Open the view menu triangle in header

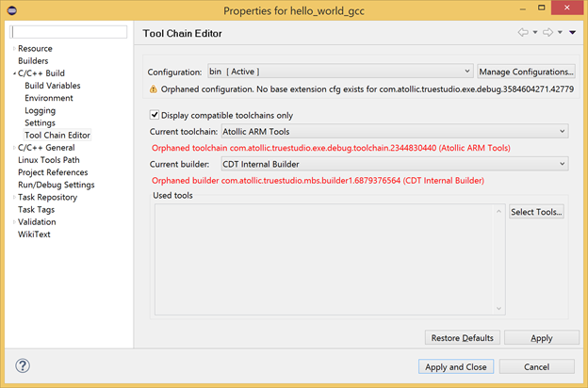coord(572,33)
